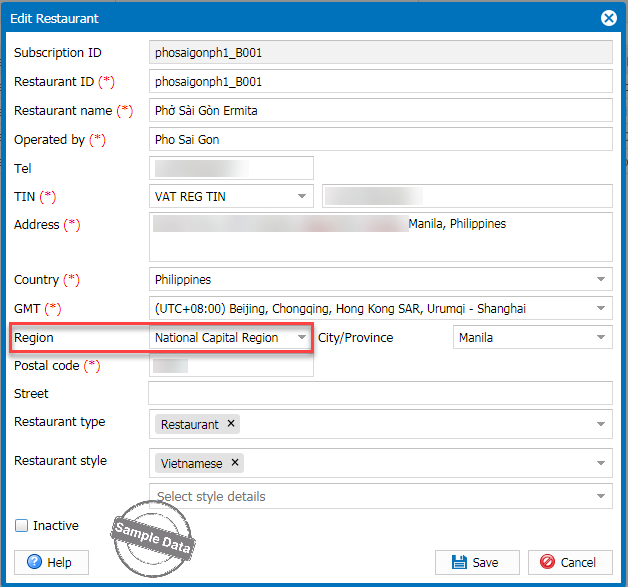The image size is (628, 587).
Task: Expand the Restaurant style dropdown arrow
Action: (601, 463)
